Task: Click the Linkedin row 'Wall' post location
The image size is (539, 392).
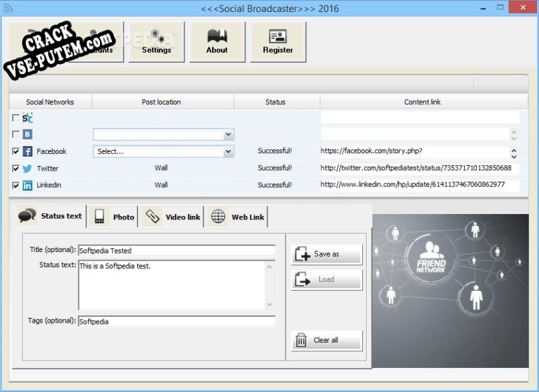Action: (x=161, y=185)
